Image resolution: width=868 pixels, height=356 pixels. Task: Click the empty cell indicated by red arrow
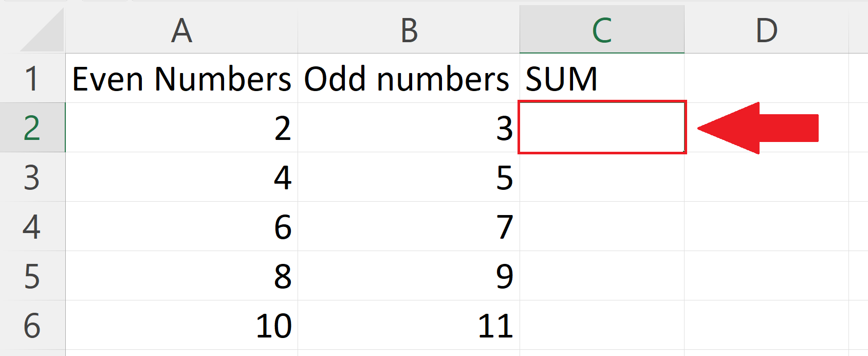point(601,129)
